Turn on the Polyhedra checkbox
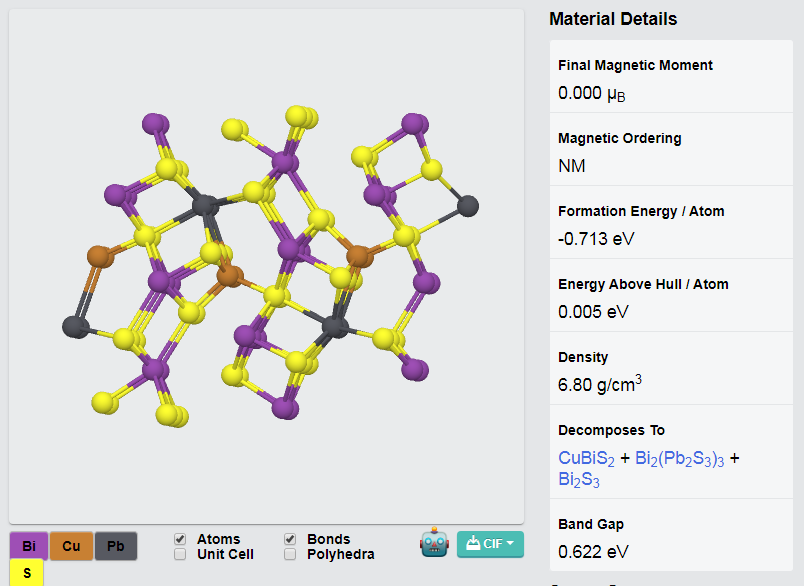804x586 pixels. pyautogui.click(x=290, y=554)
